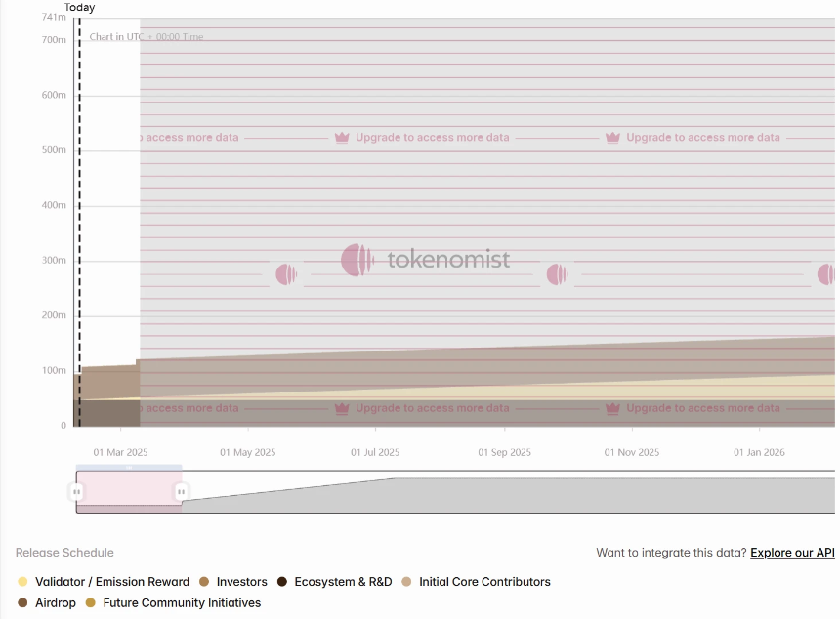Image resolution: width=840 pixels, height=619 pixels.
Task: Click bottom-right Upgrade to access more data
Action: point(703,408)
